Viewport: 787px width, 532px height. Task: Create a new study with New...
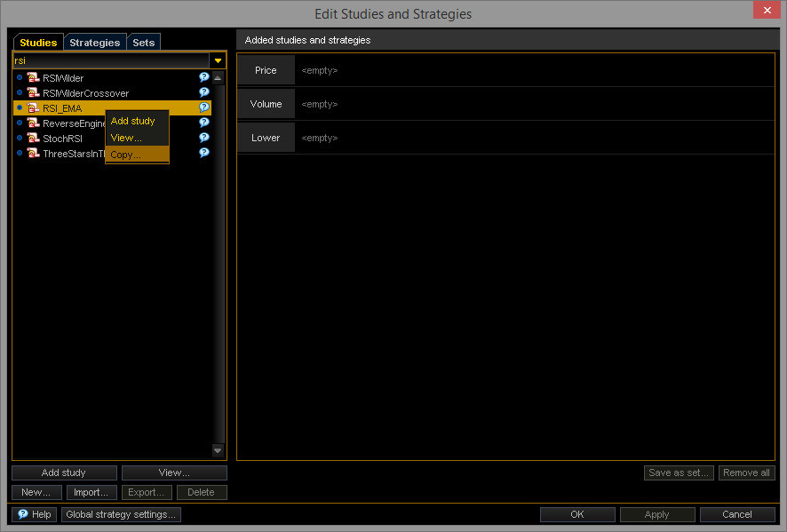coord(36,492)
